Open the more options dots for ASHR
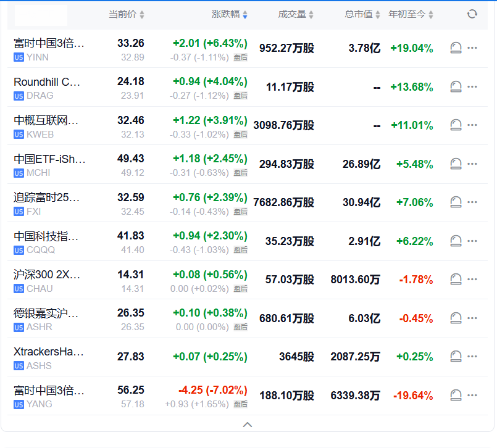The width and height of the screenshot is (497, 448). (x=472, y=318)
